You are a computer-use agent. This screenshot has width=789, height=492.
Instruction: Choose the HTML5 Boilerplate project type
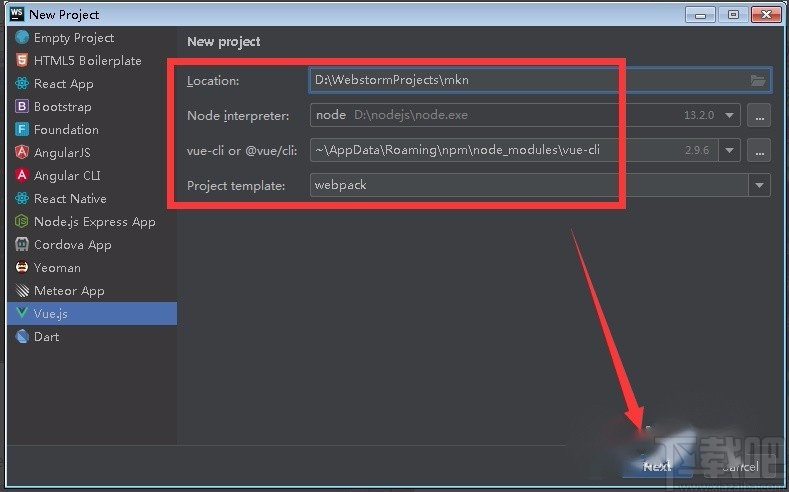coord(92,61)
